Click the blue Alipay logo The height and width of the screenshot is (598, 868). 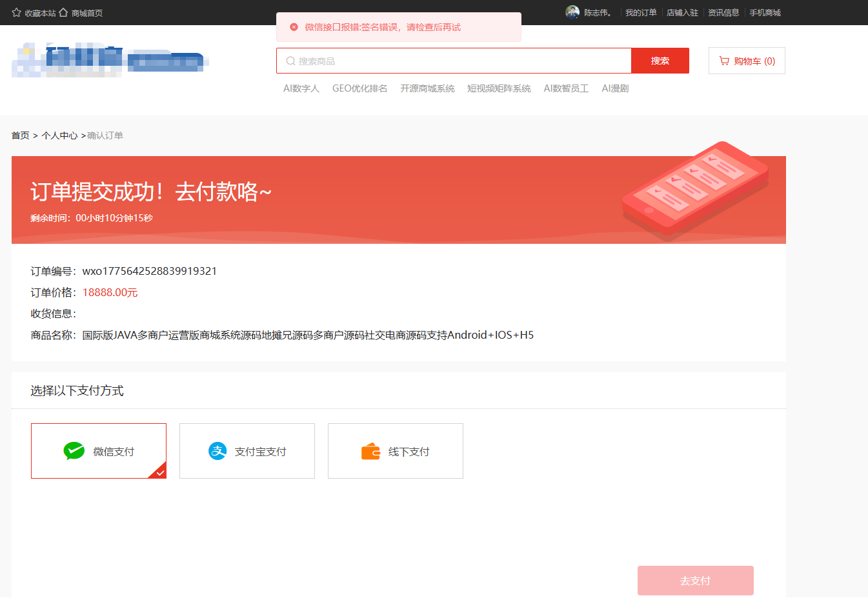(x=217, y=451)
